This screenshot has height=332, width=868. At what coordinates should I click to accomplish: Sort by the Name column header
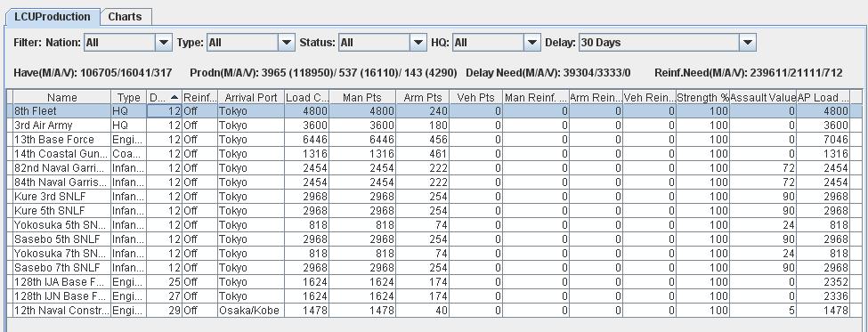point(62,97)
